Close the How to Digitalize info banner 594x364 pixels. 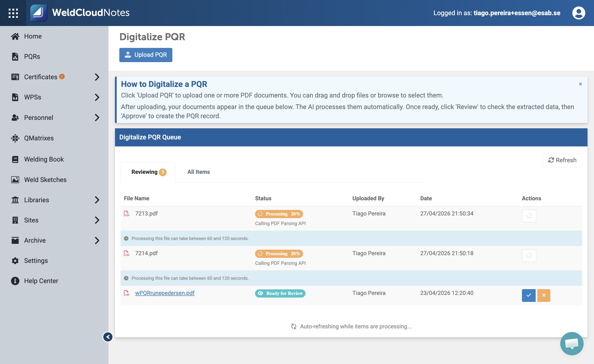tap(580, 84)
